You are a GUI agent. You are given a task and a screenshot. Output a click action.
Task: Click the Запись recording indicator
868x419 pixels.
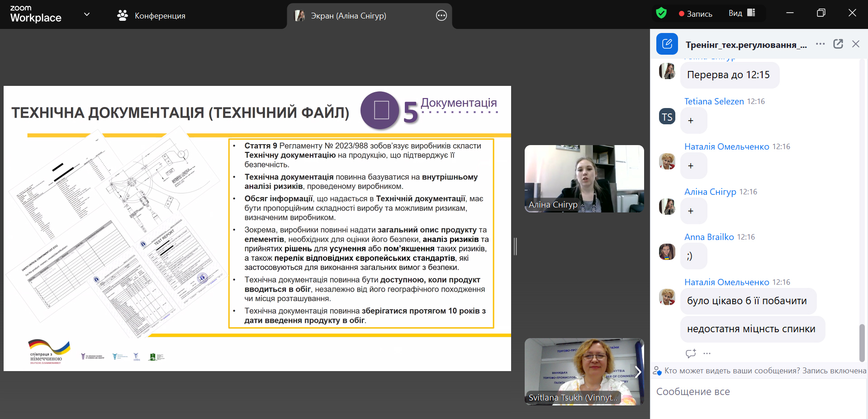696,14
